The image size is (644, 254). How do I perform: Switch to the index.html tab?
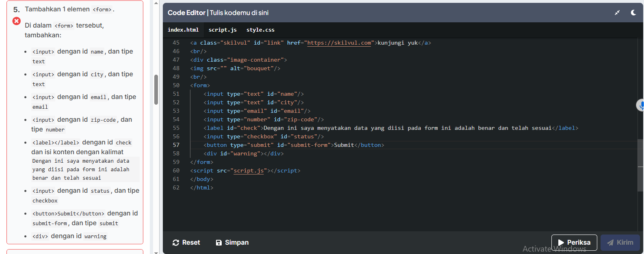(x=183, y=30)
